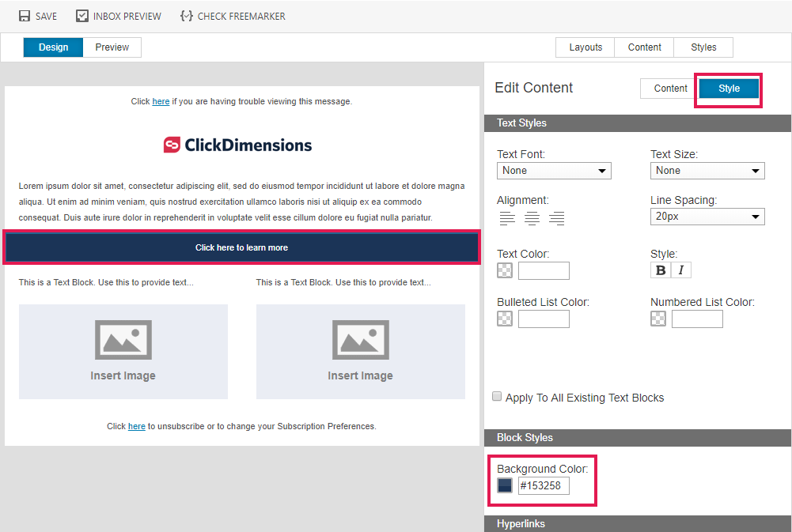Toggle Bold text style
The image size is (792, 532).
pyautogui.click(x=660, y=270)
